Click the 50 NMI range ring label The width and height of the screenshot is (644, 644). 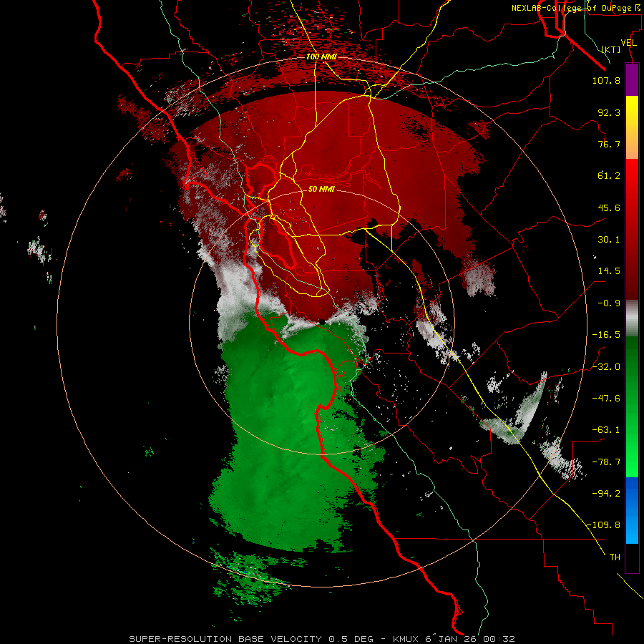(321, 190)
